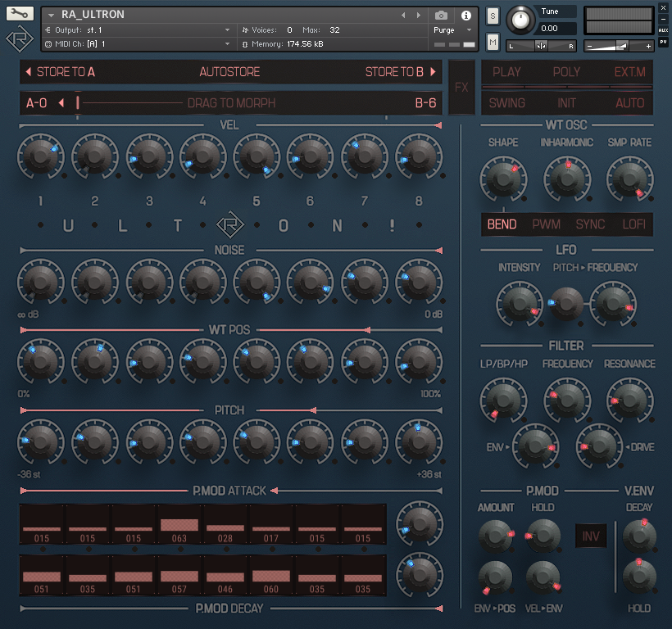Click the left arrow beside A-0
The height and width of the screenshot is (629, 672).
(x=61, y=102)
